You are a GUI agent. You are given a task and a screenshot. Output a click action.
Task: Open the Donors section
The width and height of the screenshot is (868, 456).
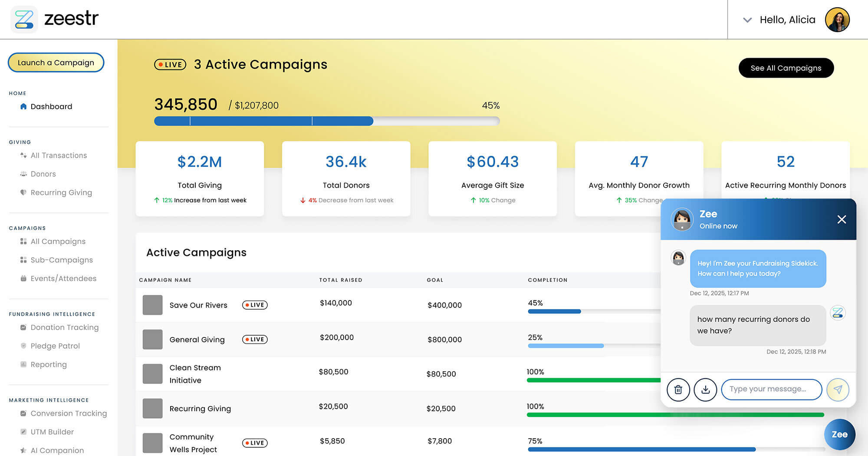point(43,174)
